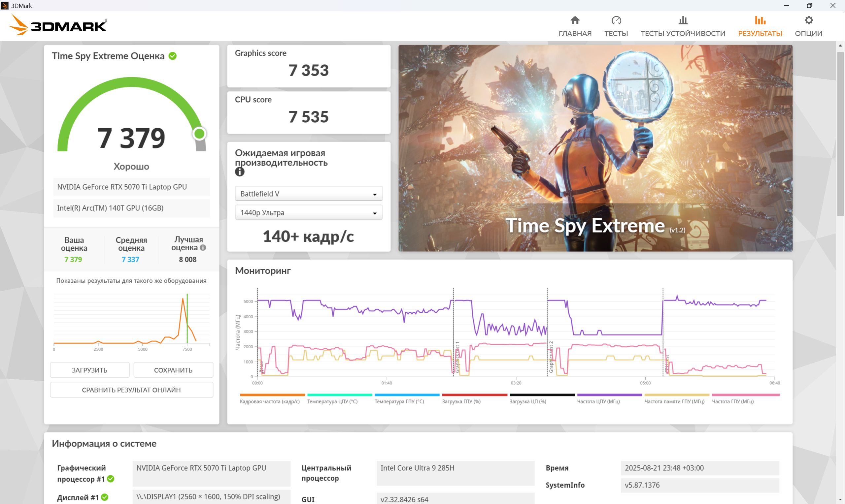Click the speedometer ТЕСТЫ icon

[616, 20]
